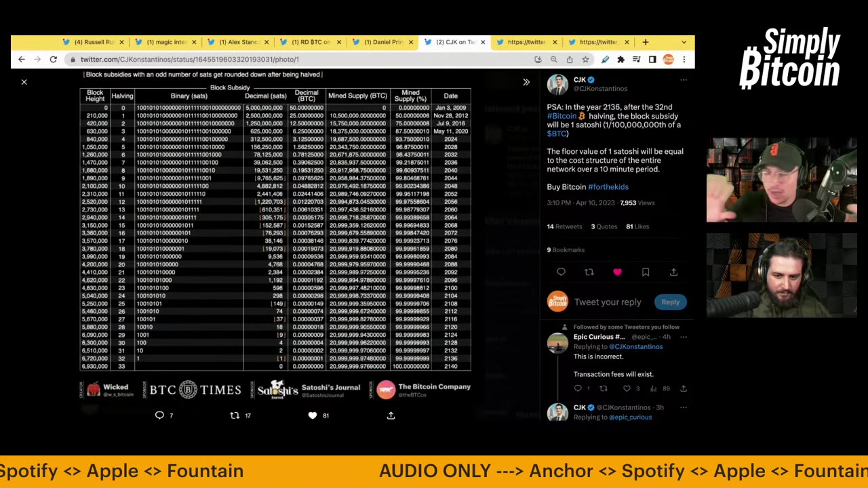Click the install/download icon in the address bar

pyautogui.click(x=538, y=60)
